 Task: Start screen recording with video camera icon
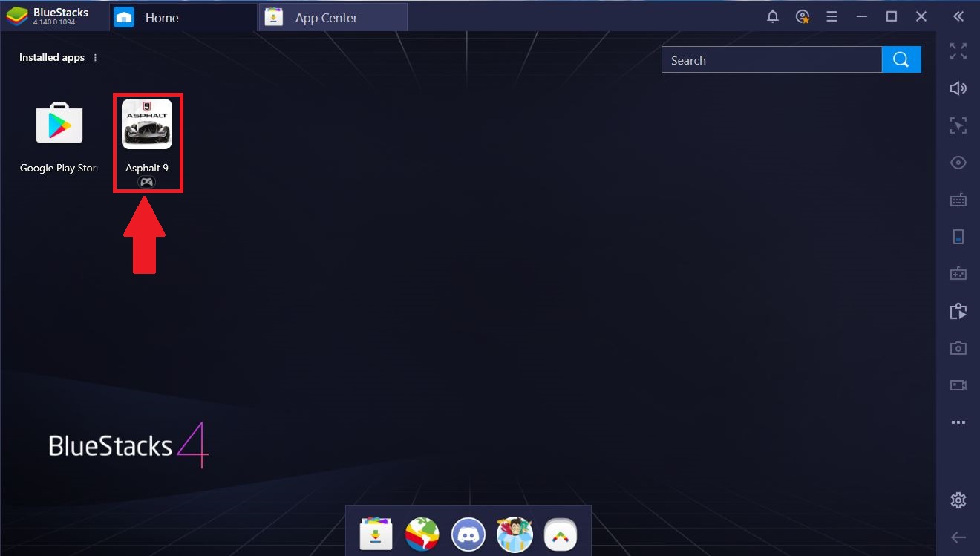958,385
